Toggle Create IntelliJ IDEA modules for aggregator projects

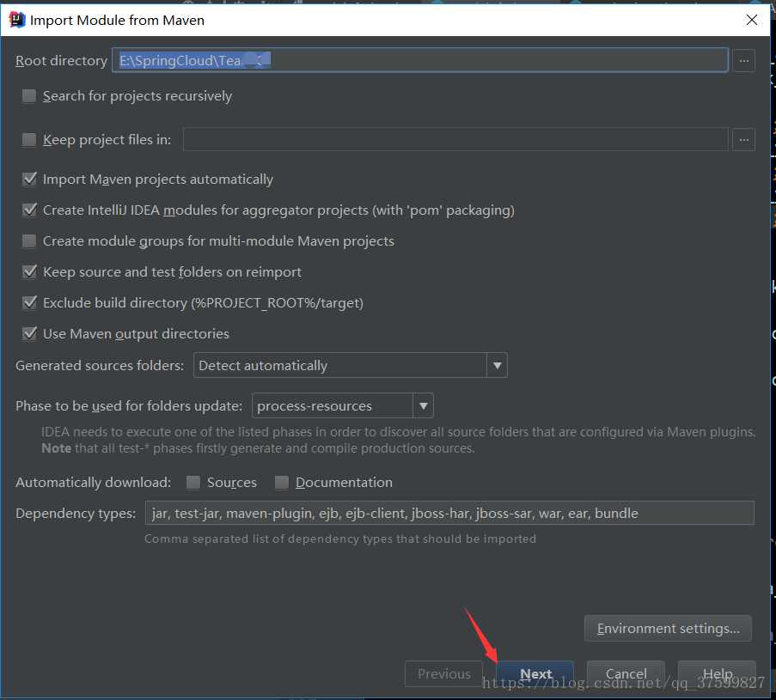(x=29, y=210)
